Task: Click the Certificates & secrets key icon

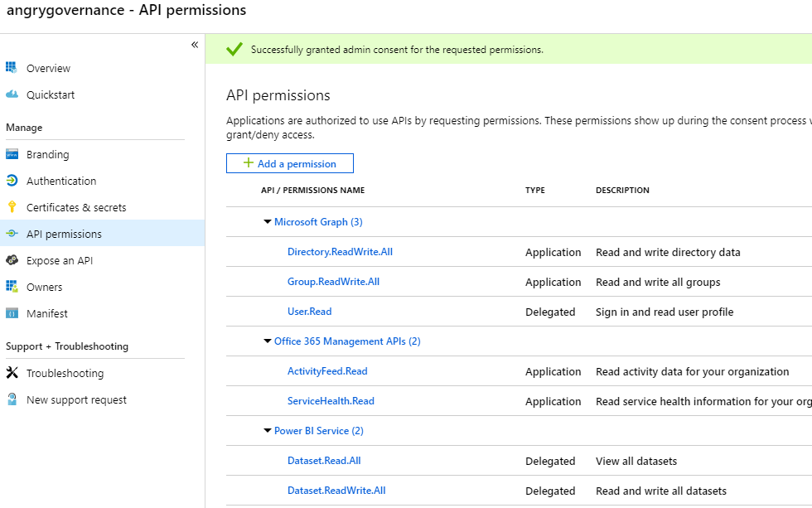Action: (x=12, y=207)
